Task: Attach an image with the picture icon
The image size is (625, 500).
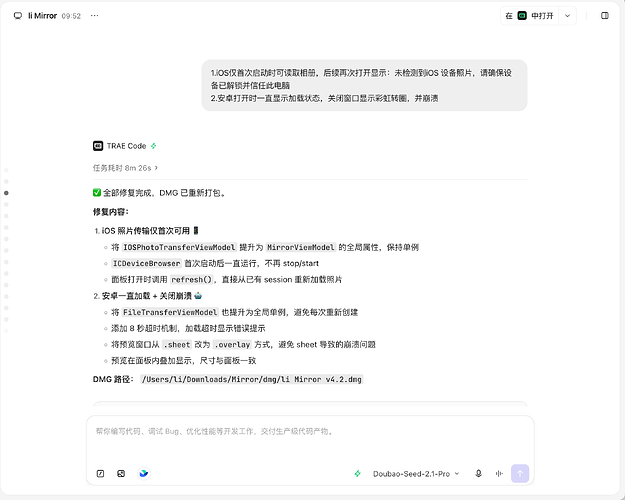Action: 121,473
